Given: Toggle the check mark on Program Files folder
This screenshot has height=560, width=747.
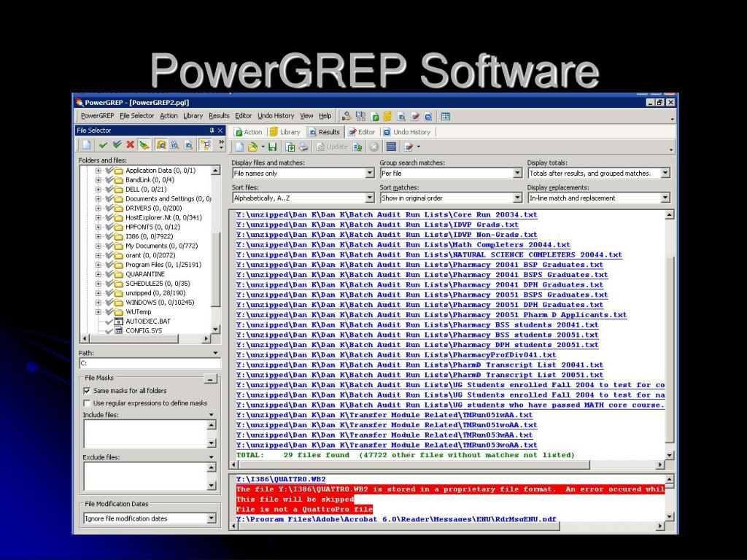Looking at the screenshot, I should click(x=109, y=264).
